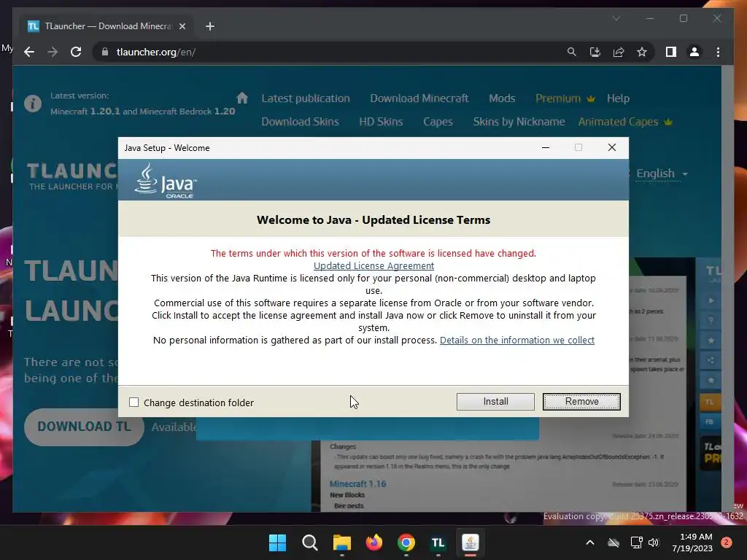
Task: Go back using the browser back arrow
Action: [29, 52]
